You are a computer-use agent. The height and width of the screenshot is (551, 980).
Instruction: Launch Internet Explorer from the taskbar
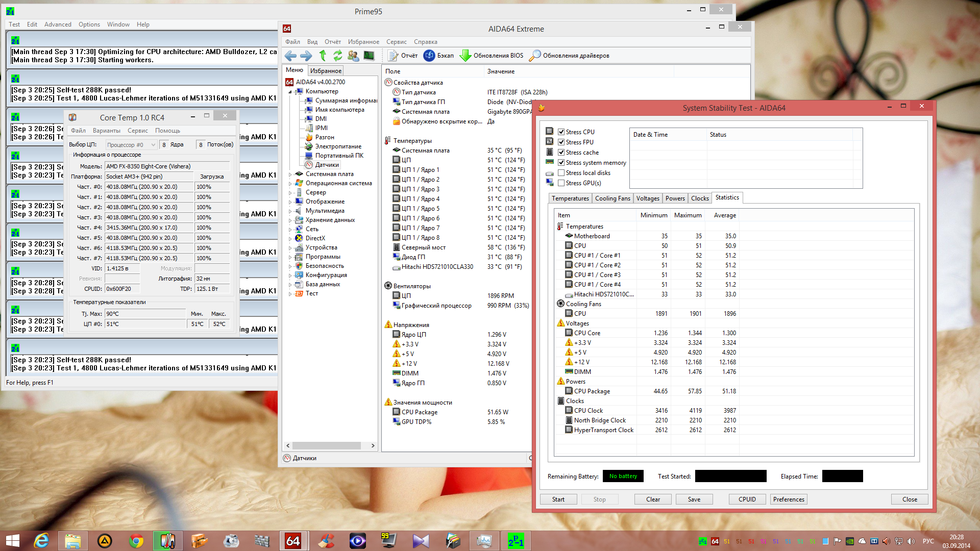click(x=41, y=541)
